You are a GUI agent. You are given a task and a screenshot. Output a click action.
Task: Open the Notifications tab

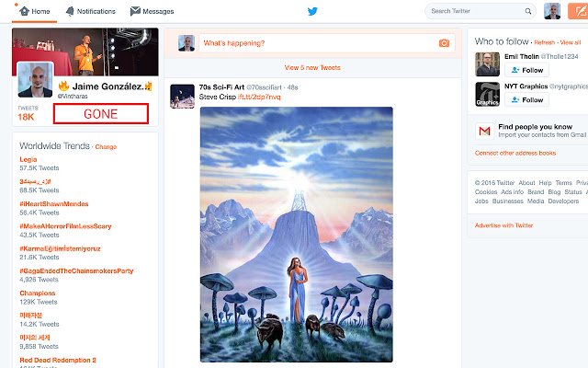click(90, 11)
